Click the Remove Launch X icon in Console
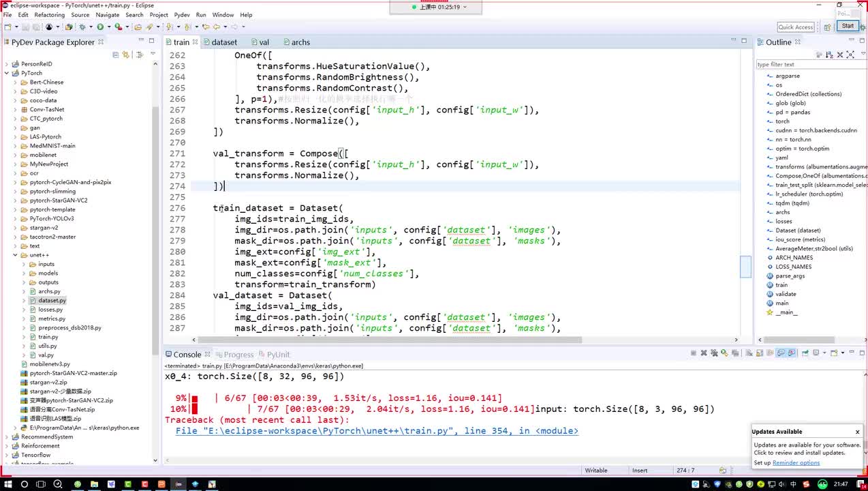This screenshot has width=868, height=491. [704, 353]
